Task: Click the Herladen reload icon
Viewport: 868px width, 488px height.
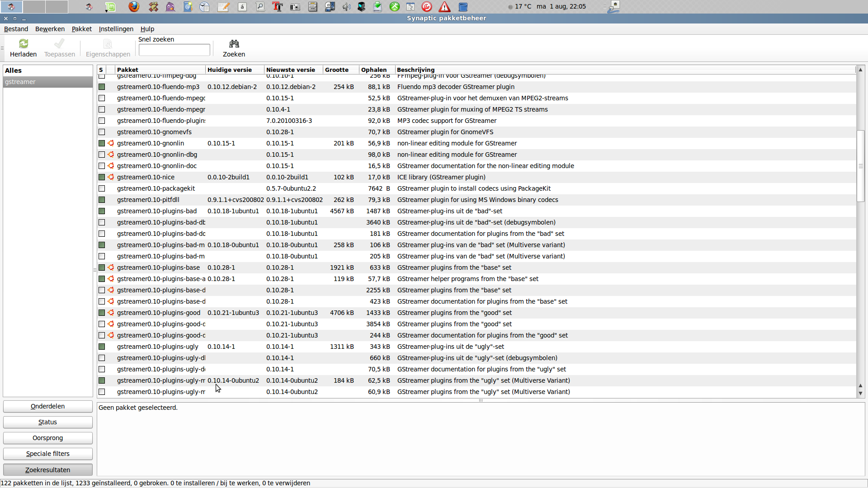Action: pos(24,43)
